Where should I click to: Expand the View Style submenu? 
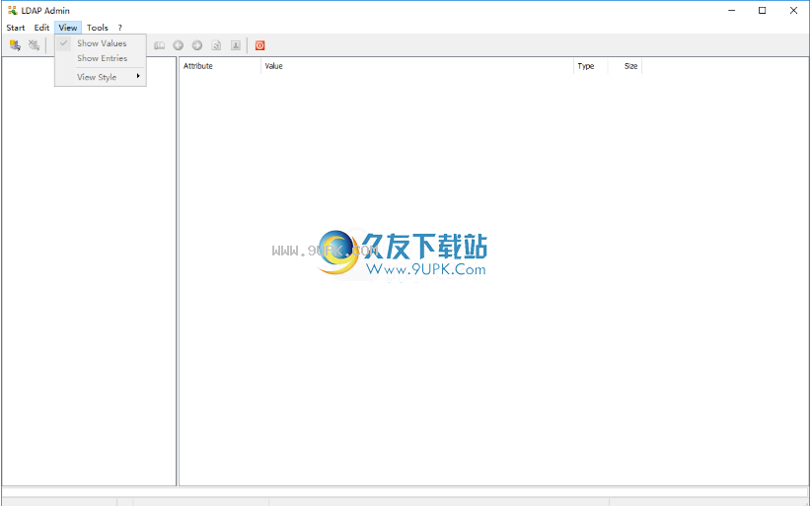coord(101,77)
